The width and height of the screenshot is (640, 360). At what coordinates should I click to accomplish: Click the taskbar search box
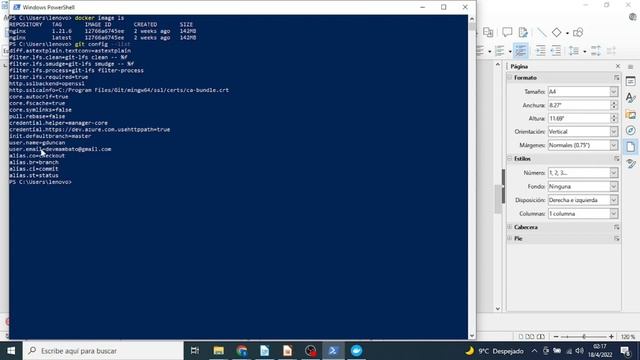coord(103,351)
